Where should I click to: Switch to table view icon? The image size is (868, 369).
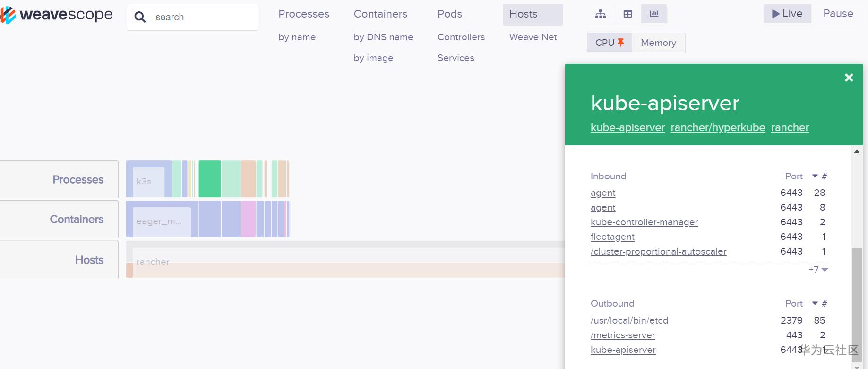(627, 14)
